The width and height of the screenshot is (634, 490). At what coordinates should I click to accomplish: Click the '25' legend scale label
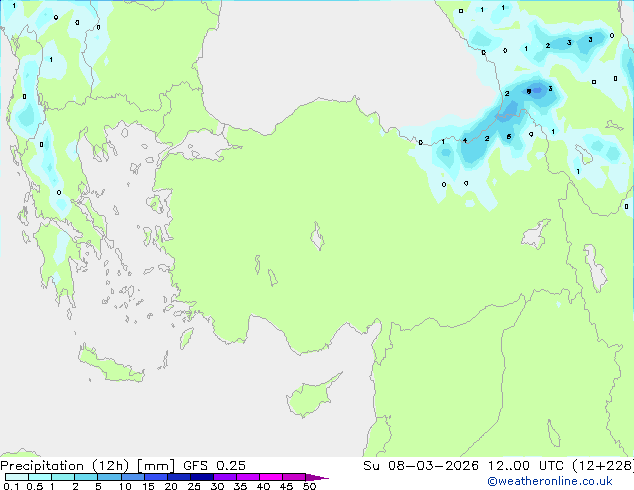click(194, 486)
